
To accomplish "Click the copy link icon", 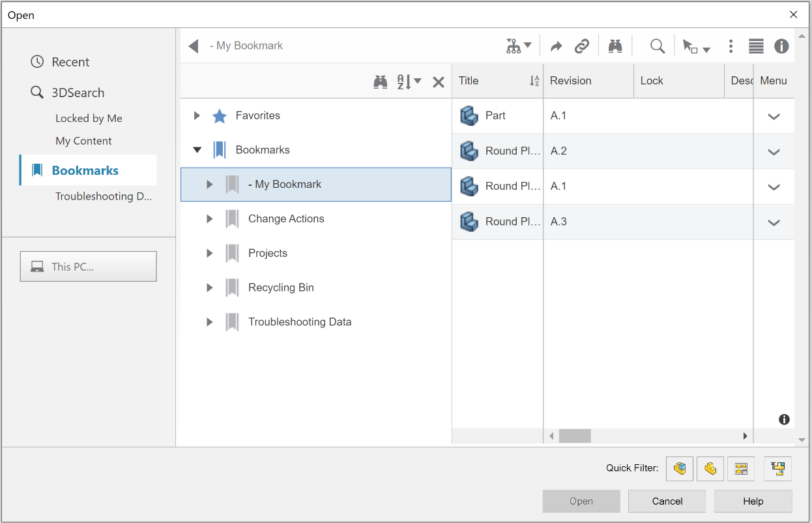I will (x=582, y=46).
